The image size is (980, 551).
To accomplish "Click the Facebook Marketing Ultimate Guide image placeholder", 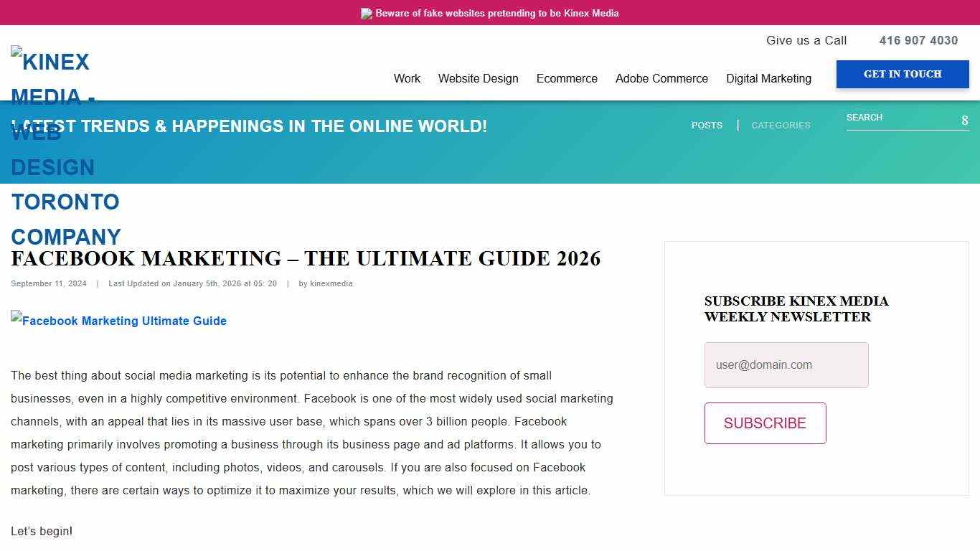I will (x=118, y=321).
